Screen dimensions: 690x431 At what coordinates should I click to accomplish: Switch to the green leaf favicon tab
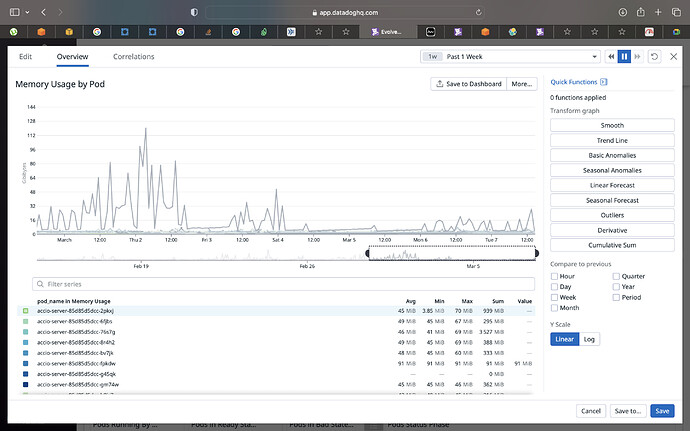264,32
